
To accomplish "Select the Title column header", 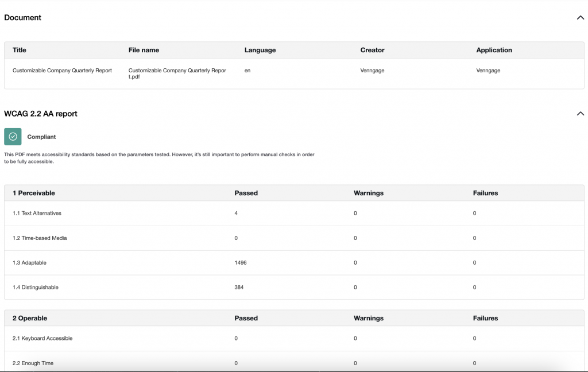I will [x=19, y=50].
